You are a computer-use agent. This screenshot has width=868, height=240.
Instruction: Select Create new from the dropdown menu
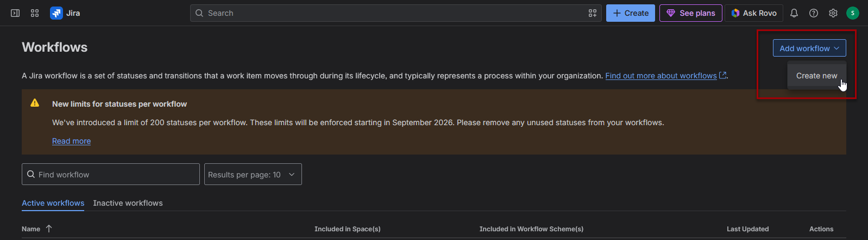coord(817,76)
